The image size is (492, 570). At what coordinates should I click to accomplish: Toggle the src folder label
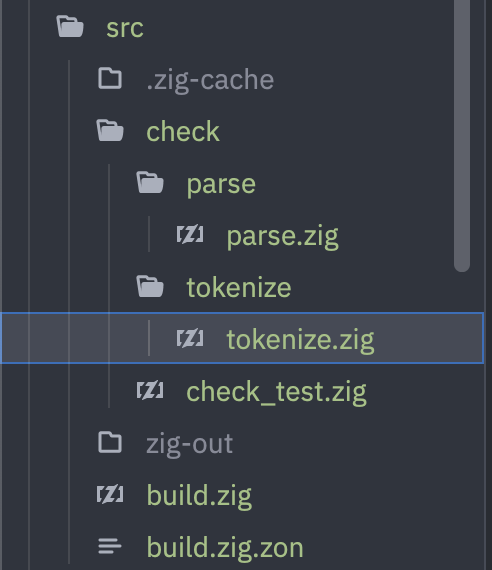click(125, 28)
